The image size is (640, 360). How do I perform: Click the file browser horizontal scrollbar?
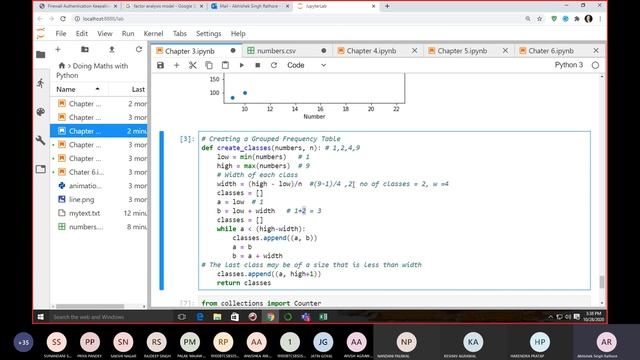click(90, 306)
